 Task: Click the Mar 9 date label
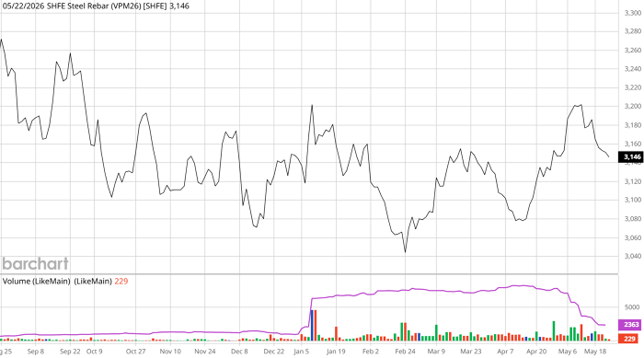(x=436, y=352)
